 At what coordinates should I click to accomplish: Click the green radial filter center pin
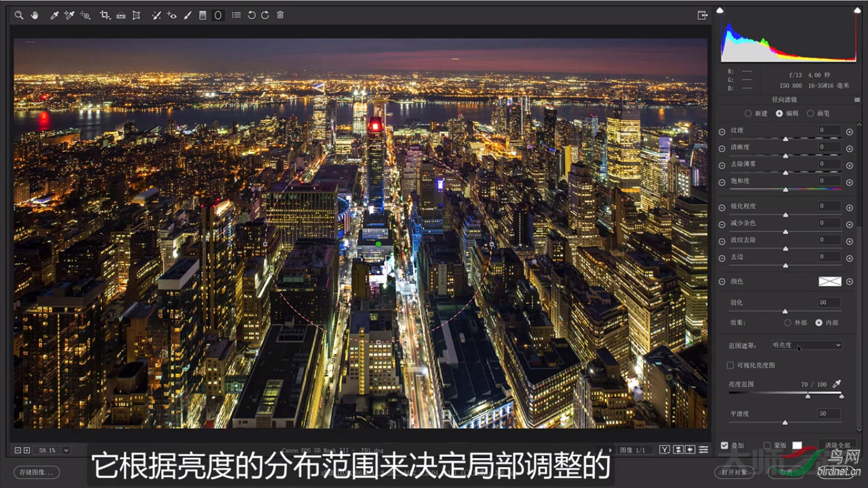378,244
